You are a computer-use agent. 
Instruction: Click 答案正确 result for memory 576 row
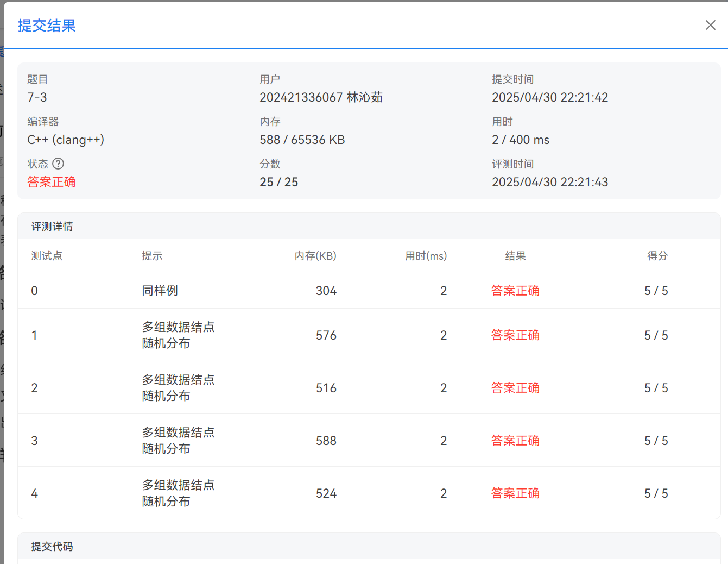click(515, 335)
